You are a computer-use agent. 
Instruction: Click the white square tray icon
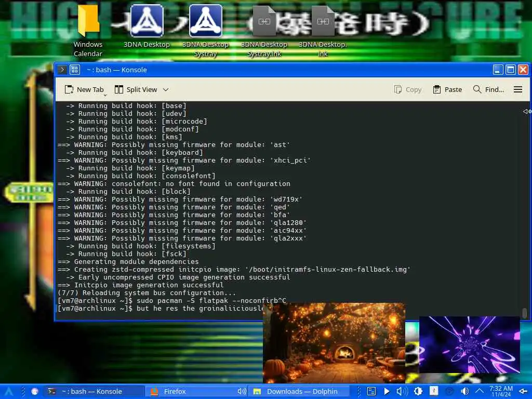click(x=434, y=391)
